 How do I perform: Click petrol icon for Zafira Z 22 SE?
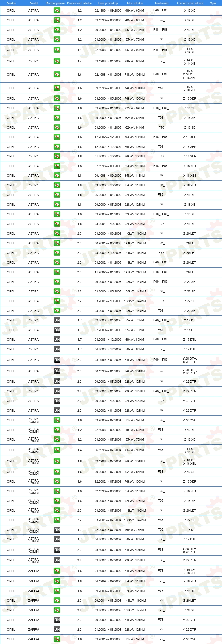57,610
